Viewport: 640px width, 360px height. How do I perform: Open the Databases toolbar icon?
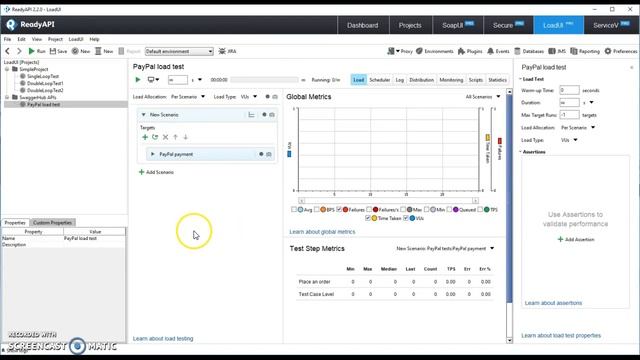[517, 51]
